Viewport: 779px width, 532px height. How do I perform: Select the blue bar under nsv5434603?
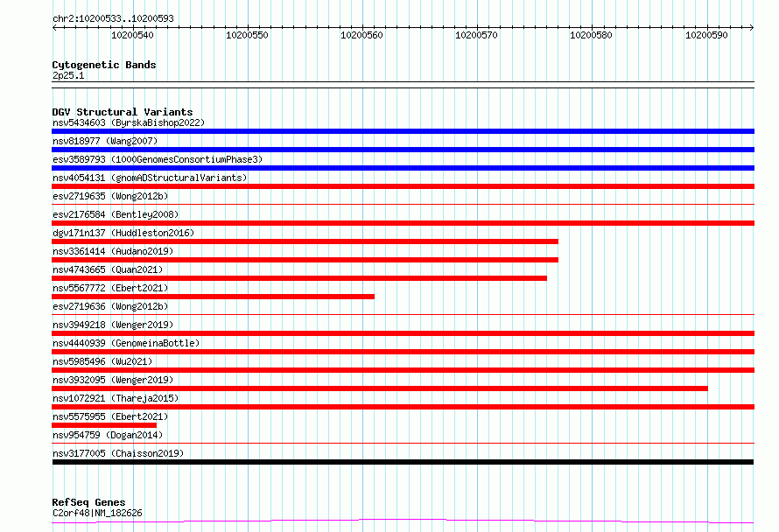(403, 131)
